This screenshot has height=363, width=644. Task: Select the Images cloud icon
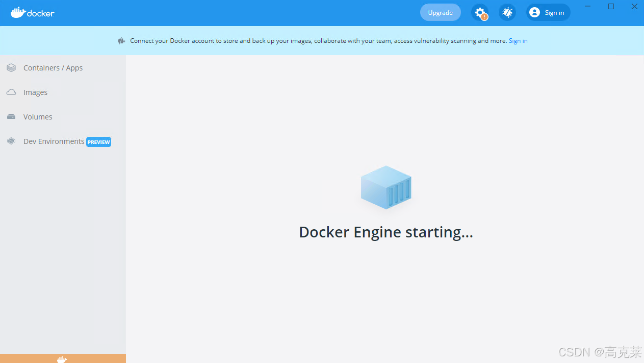(x=11, y=92)
